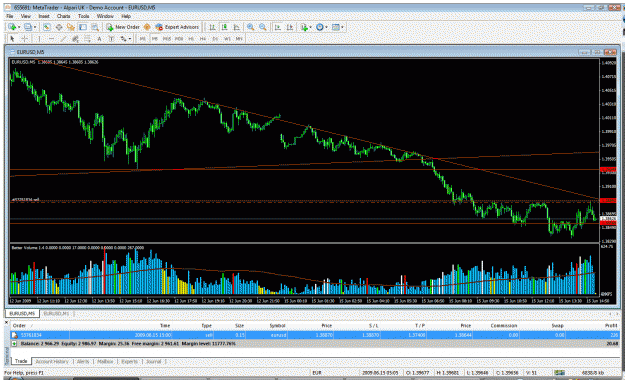Launch MetaEditor from the toolbar

147,27
